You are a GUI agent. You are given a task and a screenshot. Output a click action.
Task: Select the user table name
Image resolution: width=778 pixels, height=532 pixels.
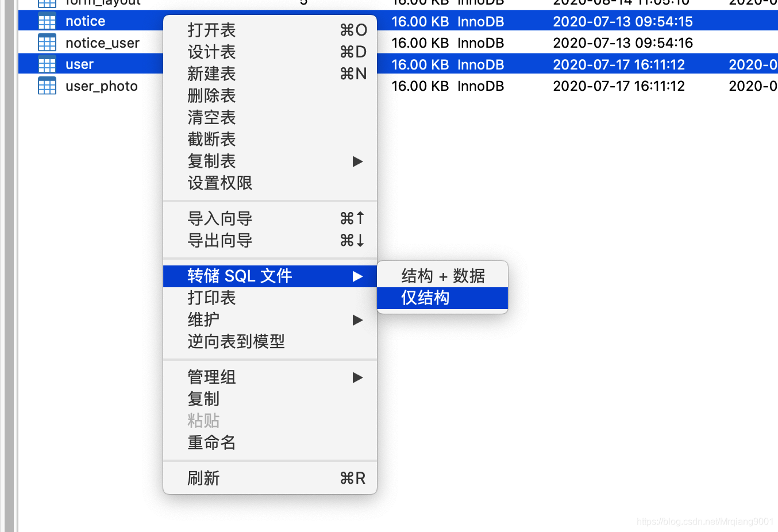point(79,64)
